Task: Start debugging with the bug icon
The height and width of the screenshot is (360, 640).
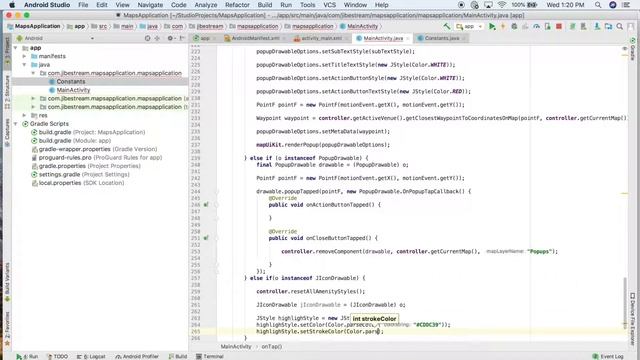Action: point(514,27)
